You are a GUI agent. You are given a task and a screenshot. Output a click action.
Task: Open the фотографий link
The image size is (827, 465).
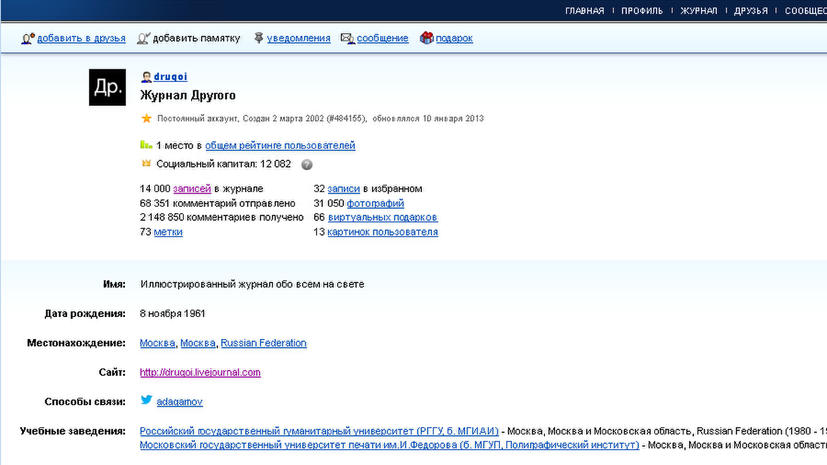pos(375,204)
